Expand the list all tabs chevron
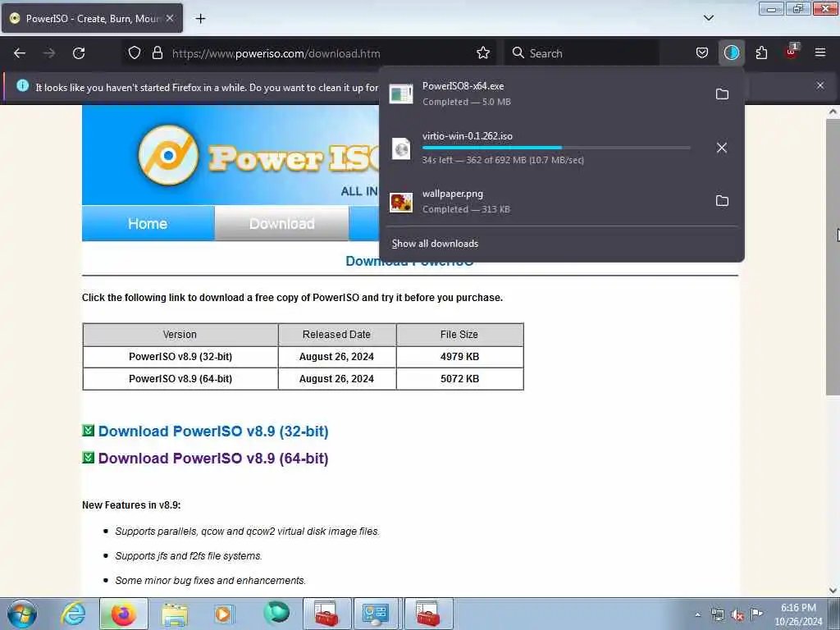This screenshot has width=840, height=630. 708,18
